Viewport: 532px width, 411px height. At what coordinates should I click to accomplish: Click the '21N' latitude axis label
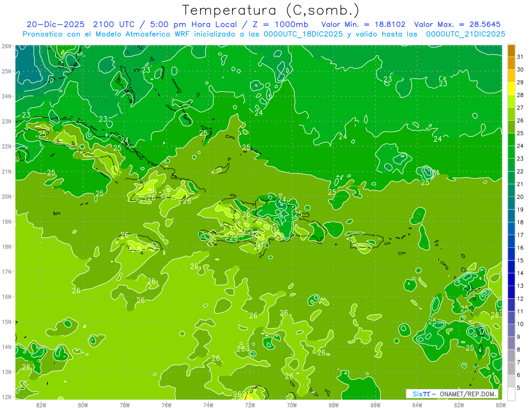pyautogui.click(x=6, y=171)
